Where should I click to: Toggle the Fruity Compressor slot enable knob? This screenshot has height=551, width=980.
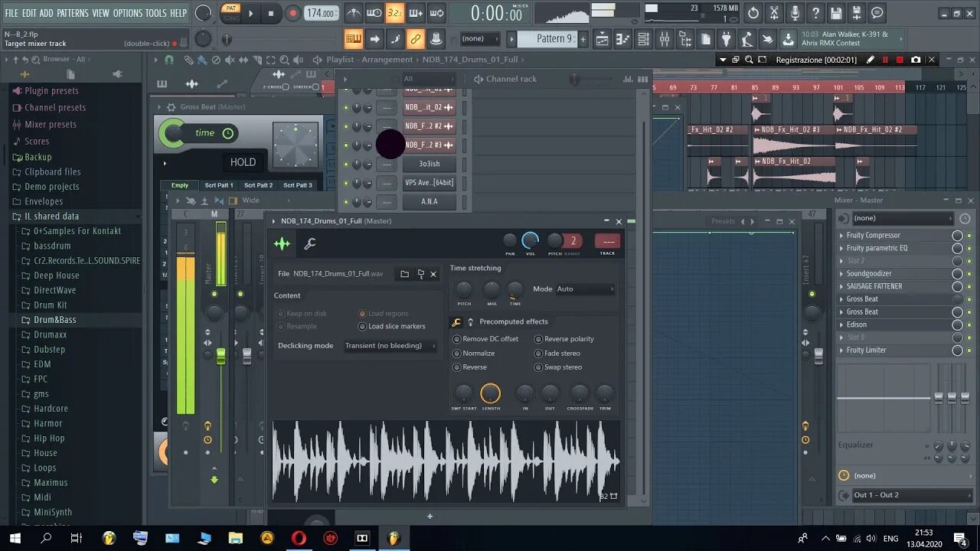click(x=957, y=236)
